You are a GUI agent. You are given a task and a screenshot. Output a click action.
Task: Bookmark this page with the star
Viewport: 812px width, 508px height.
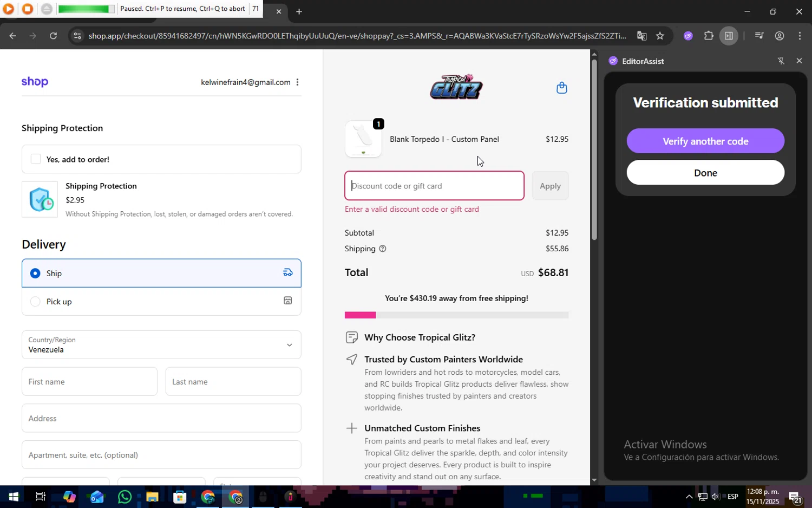[660, 36]
